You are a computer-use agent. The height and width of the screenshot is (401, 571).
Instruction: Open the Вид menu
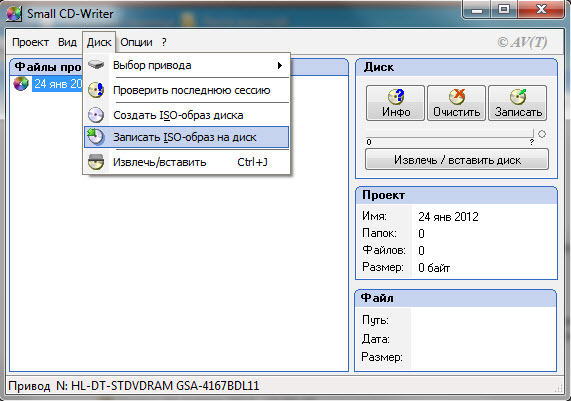pyautogui.click(x=67, y=42)
